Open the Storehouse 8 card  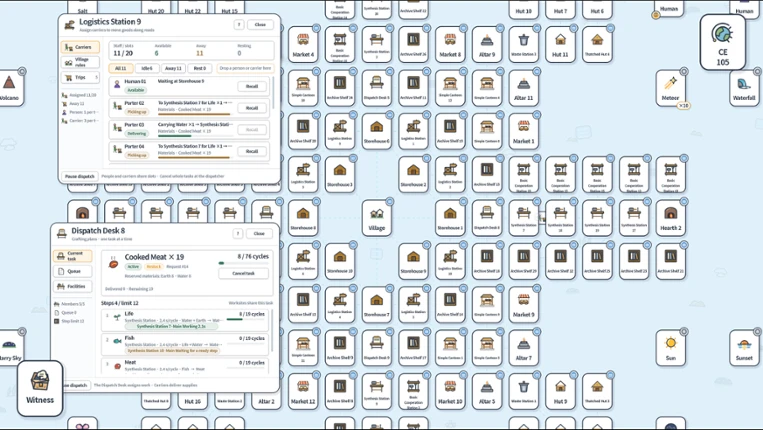(x=303, y=218)
